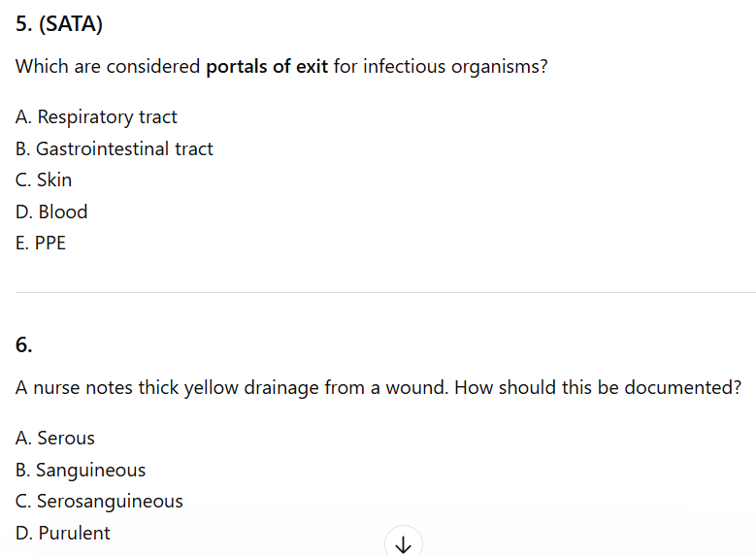
Task: Choose option B. Gastrointestinal tract
Action: pyautogui.click(x=115, y=149)
